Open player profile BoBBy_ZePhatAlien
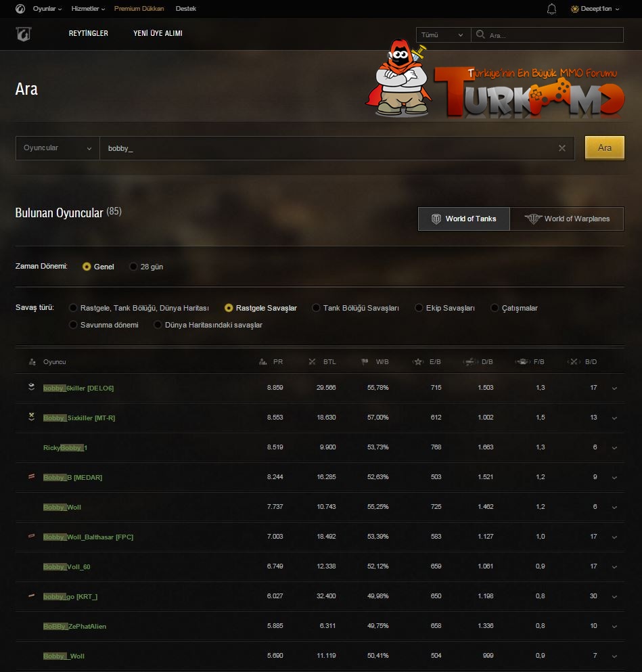 (74, 627)
